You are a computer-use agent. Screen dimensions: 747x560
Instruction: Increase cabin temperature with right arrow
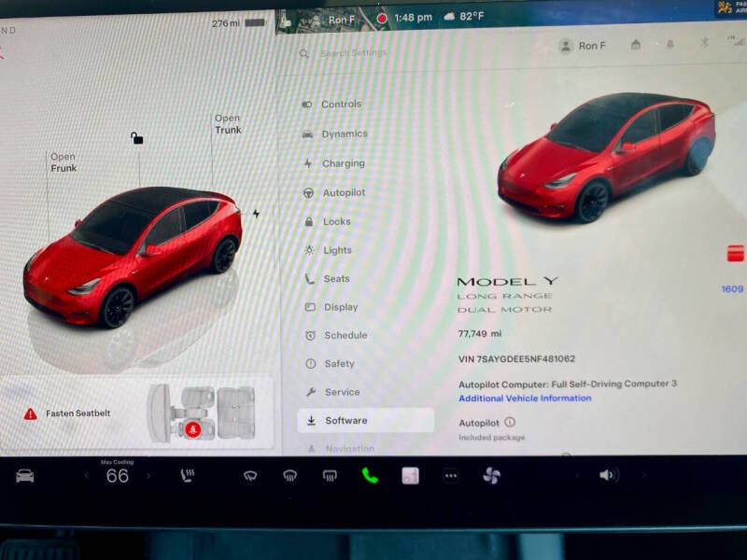(x=148, y=475)
